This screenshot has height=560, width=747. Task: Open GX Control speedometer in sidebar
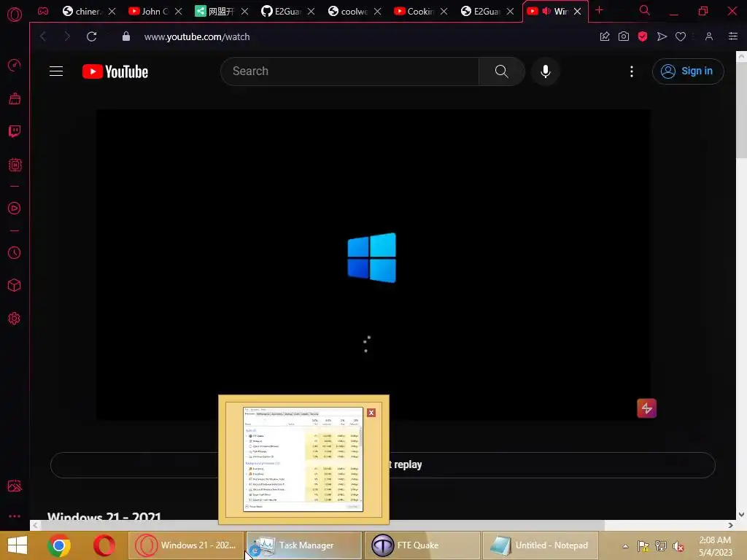(15, 65)
